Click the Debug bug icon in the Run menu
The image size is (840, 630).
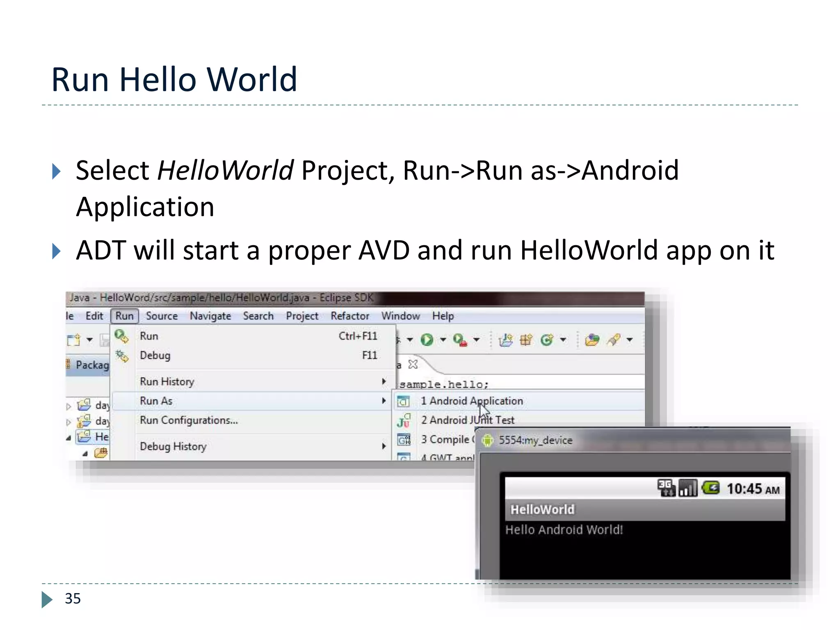pos(121,356)
